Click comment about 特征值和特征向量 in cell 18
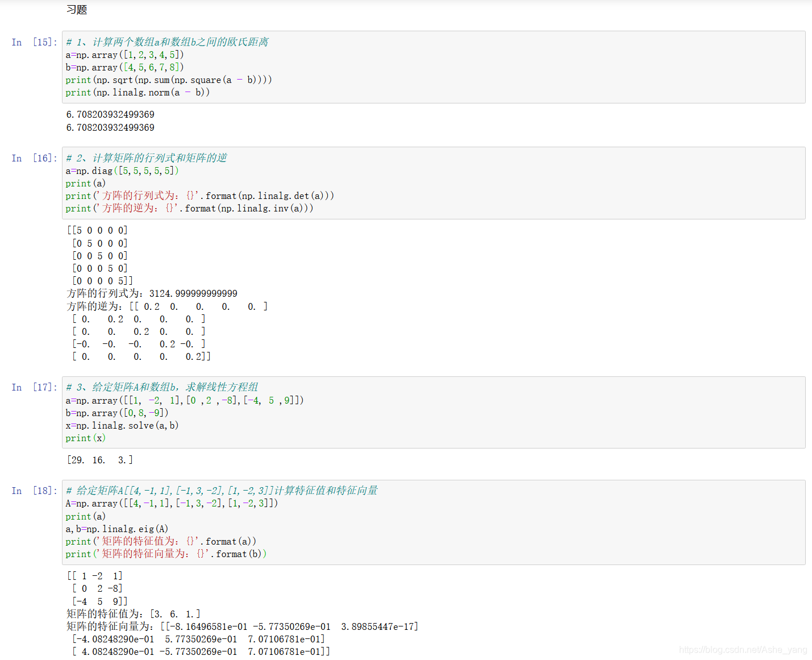This screenshot has height=660, width=812. coord(222,491)
